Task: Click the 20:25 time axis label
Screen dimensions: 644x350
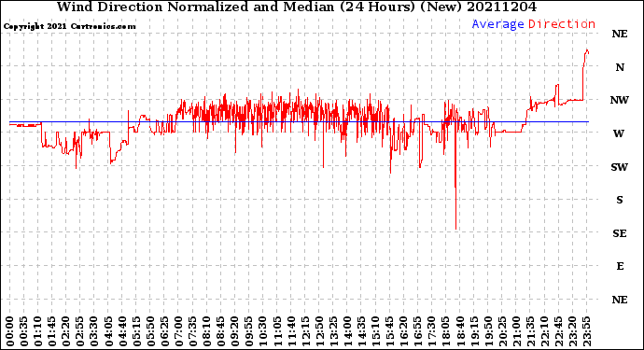Action: (501, 331)
